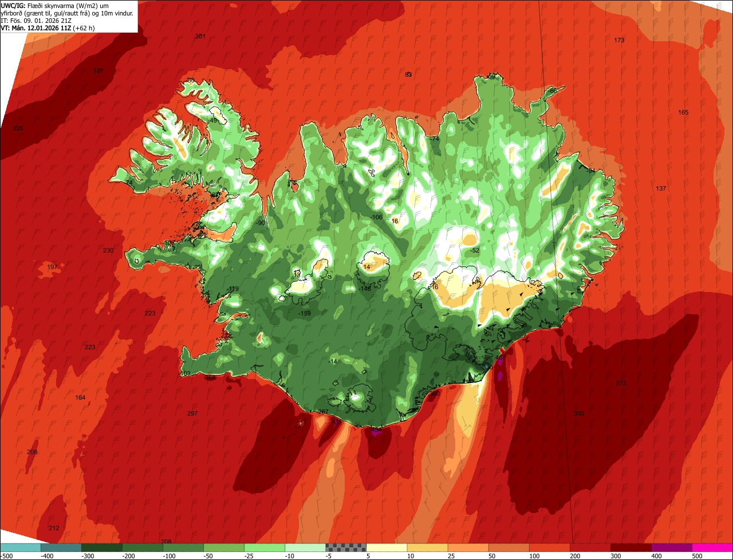Click the red-orange swatch between 100 and 200
This screenshot has height=560, width=733.
[x=550, y=547]
